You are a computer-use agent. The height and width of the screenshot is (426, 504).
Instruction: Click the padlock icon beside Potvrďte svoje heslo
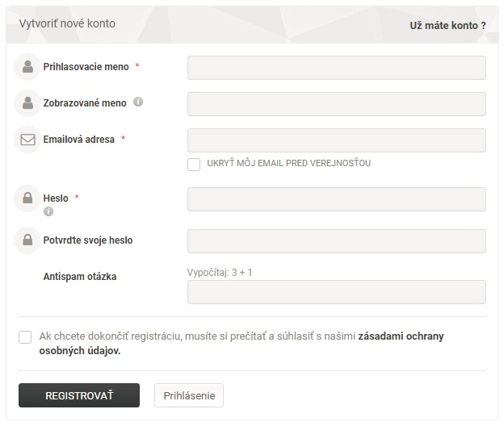[27, 240]
